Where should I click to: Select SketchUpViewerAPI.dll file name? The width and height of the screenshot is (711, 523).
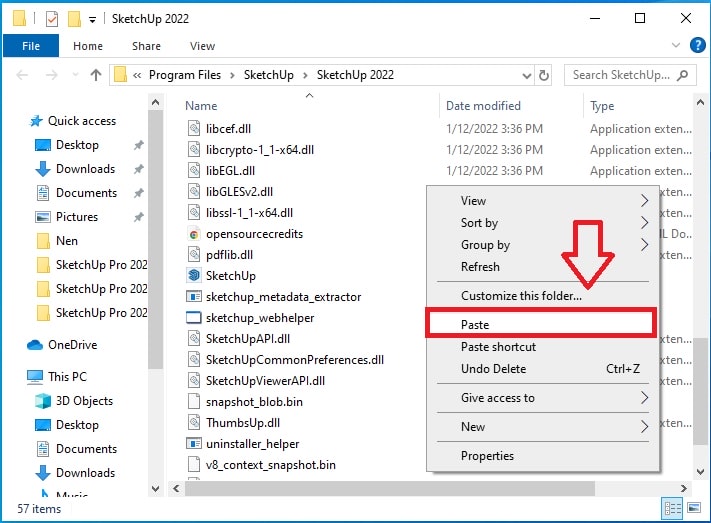pos(265,381)
